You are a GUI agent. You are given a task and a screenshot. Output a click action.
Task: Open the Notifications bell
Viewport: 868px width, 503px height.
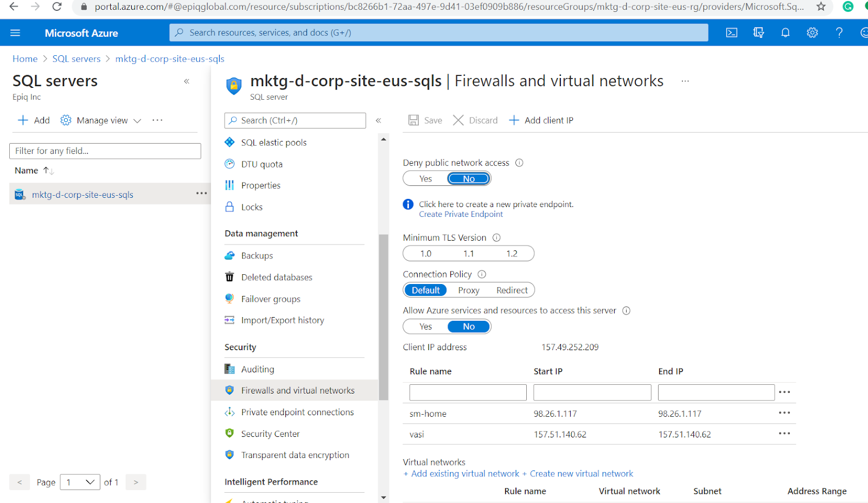785,33
